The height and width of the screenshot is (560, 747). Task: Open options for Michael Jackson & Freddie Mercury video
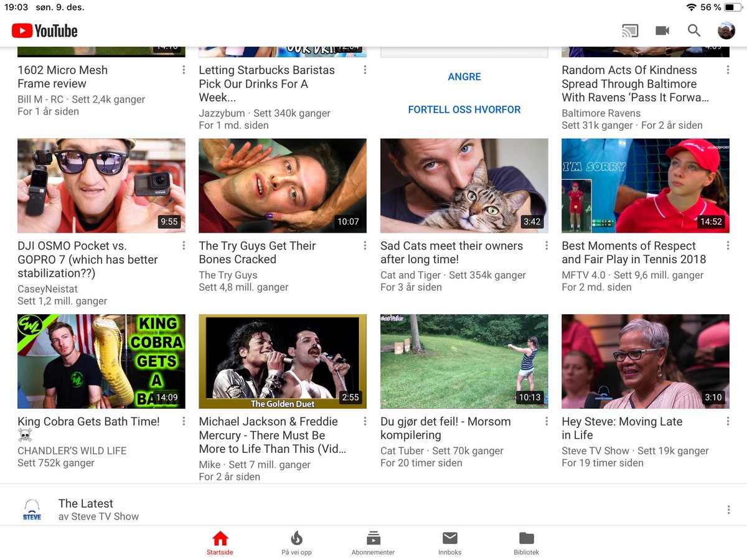click(x=365, y=421)
